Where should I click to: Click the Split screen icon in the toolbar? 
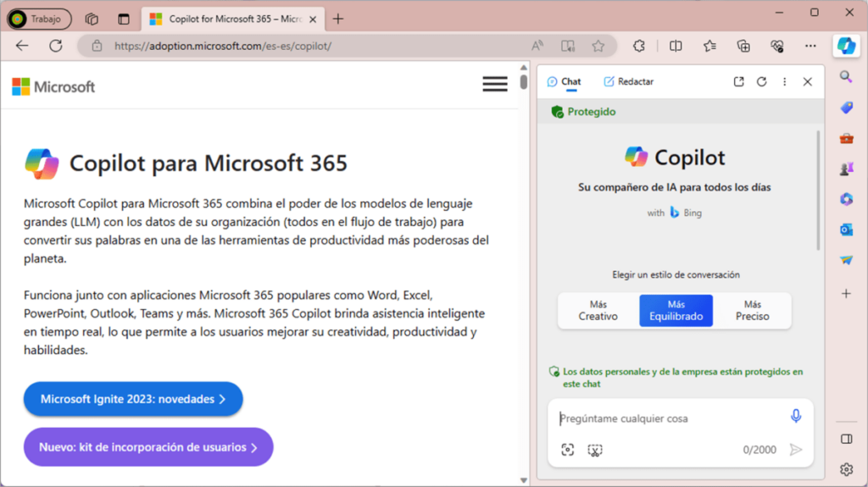coord(676,46)
